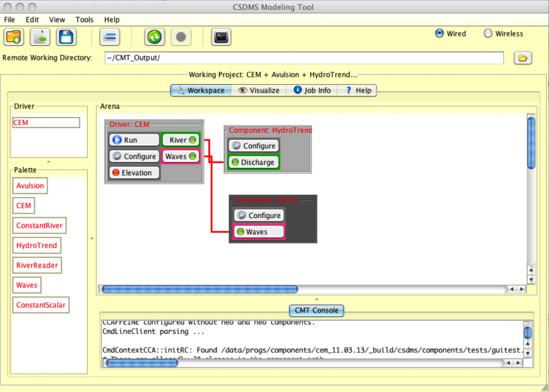The image size is (549, 392).
Task: Click the save floppy disk icon
Action: (x=66, y=37)
